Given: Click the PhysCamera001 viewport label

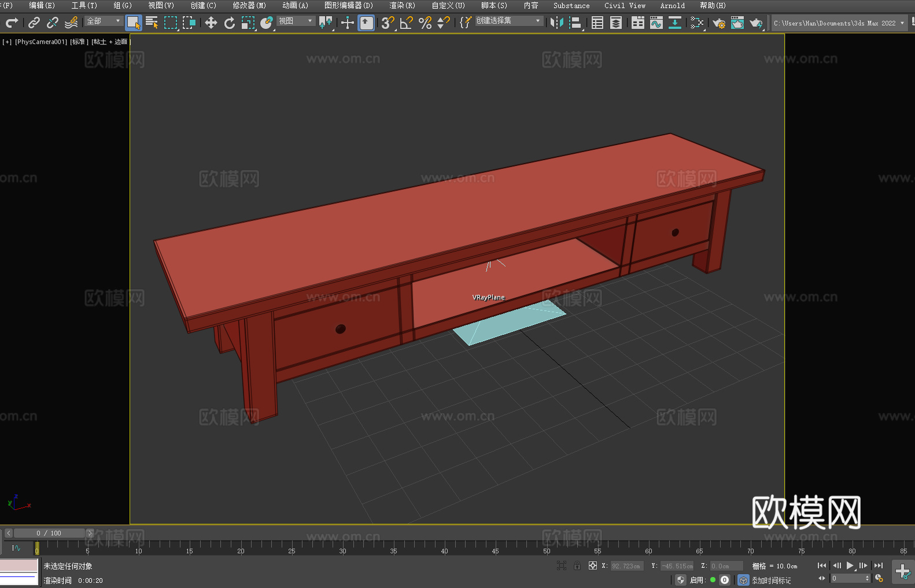Looking at the screenshot, I should (x=41, y=42).
